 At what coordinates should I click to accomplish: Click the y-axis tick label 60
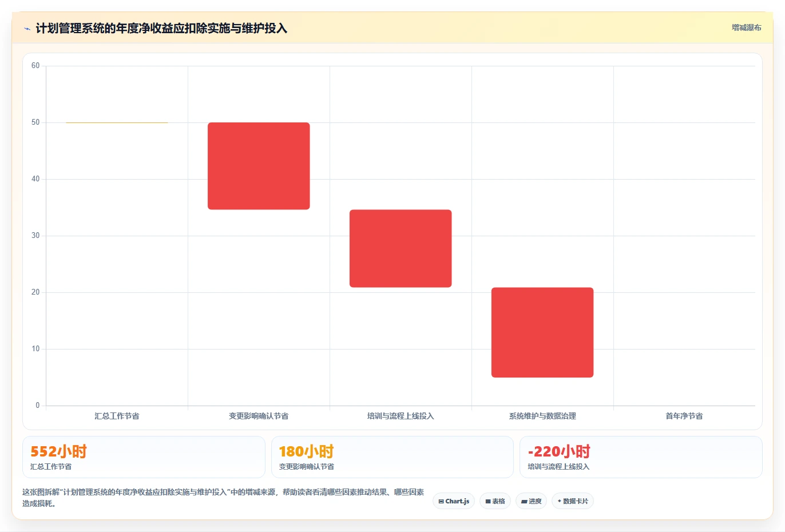click(35, 66)
